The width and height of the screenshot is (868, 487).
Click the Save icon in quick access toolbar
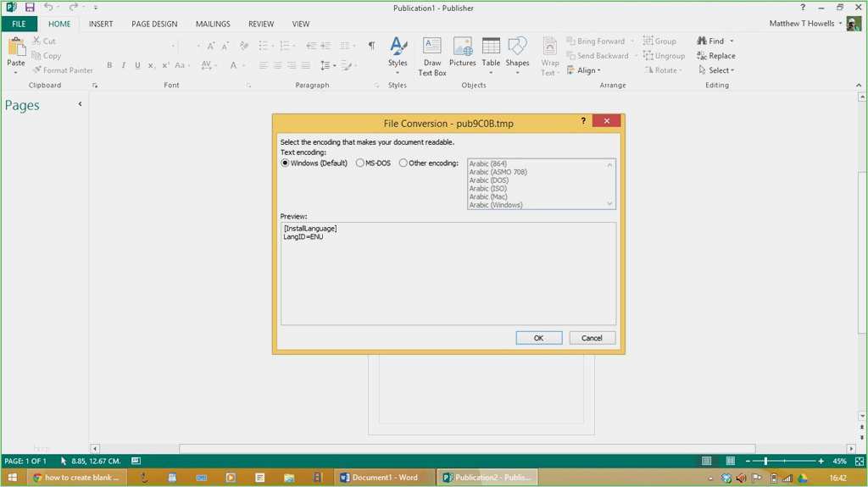30,8
